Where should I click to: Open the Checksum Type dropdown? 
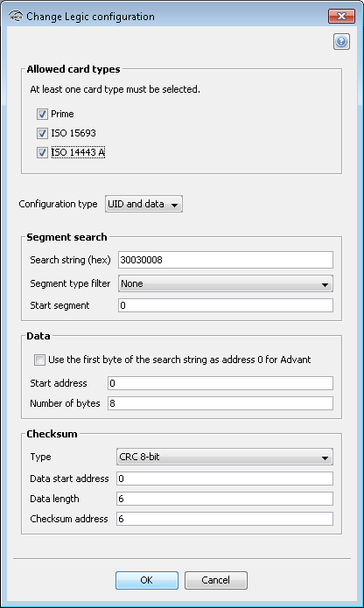tap(225, 457)
